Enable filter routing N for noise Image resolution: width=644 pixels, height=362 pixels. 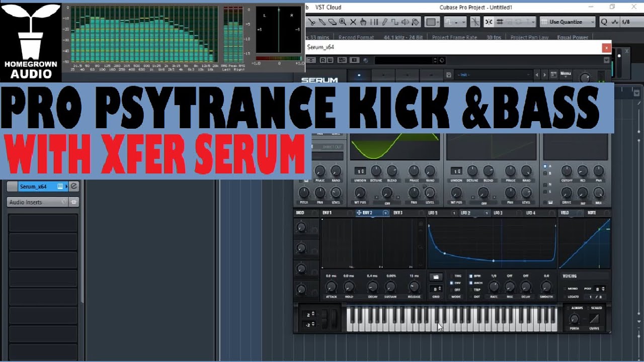(545, 185)
